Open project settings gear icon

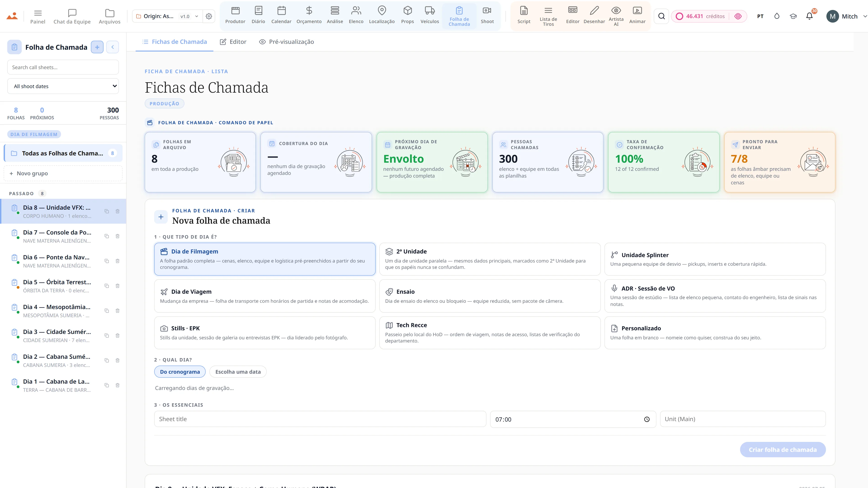[209, 16]
